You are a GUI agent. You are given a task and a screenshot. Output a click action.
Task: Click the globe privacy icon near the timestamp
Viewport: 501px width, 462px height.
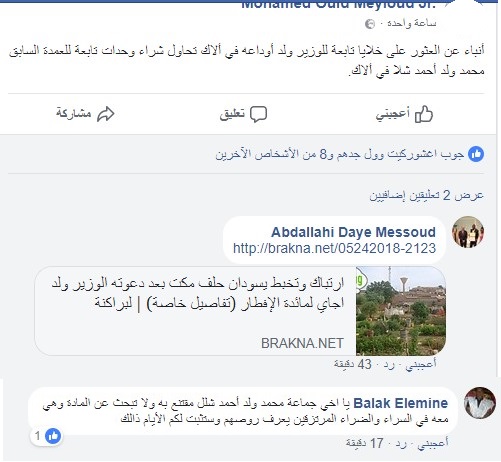tap(370, 24)
